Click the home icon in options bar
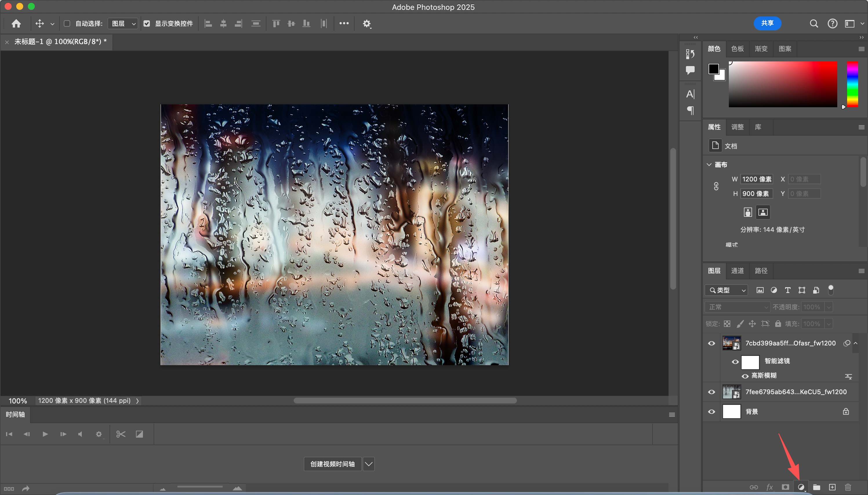This screenshot has height=495, width=868. coord(16,23)
